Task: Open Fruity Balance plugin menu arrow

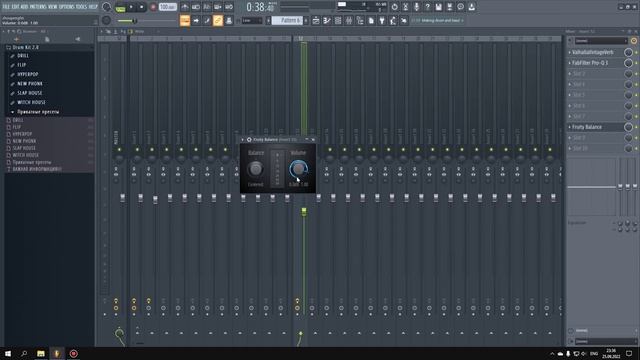Action: tap(242, 140)
